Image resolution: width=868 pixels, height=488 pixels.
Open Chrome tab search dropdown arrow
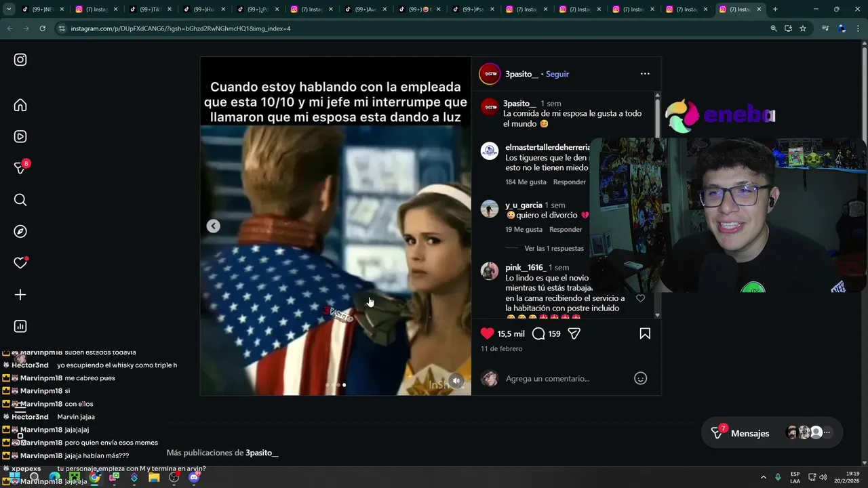(9, 9)
